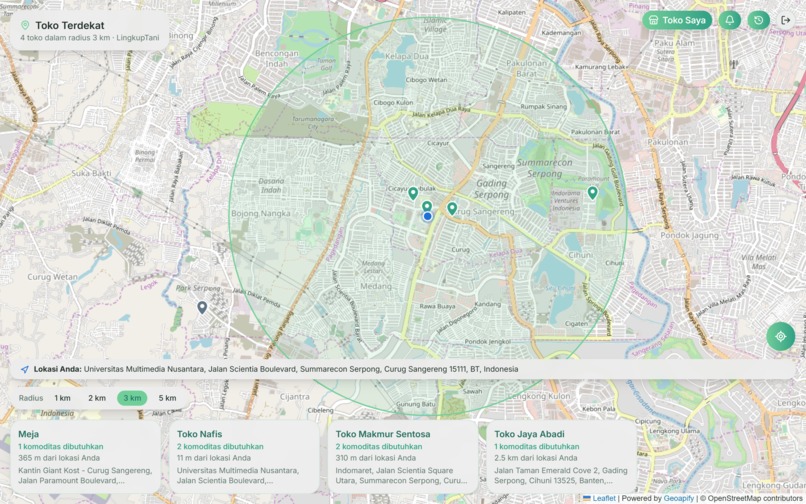Click '2 komoditas dibutuhkan' under Toko Nafis
This screenshot has height=504, width=806.
(x=220, y=446)
